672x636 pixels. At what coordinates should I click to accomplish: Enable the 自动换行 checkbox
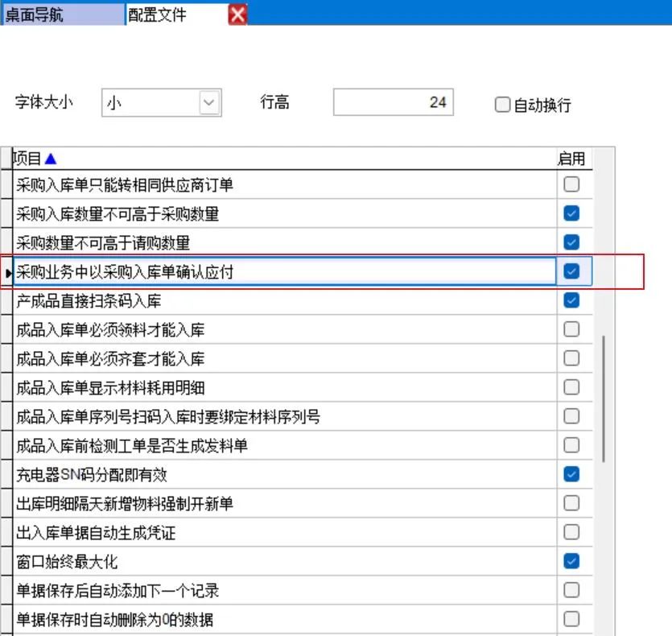click(503, 105)
